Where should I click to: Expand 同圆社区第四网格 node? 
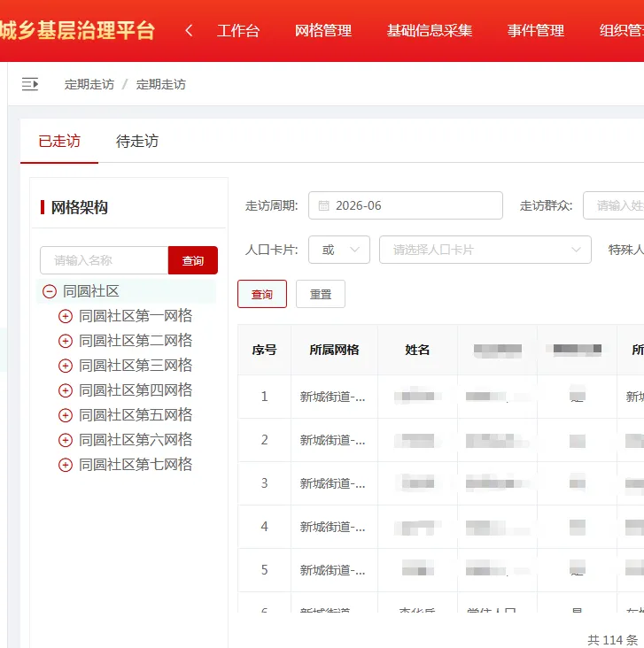(x=66, y=390)
